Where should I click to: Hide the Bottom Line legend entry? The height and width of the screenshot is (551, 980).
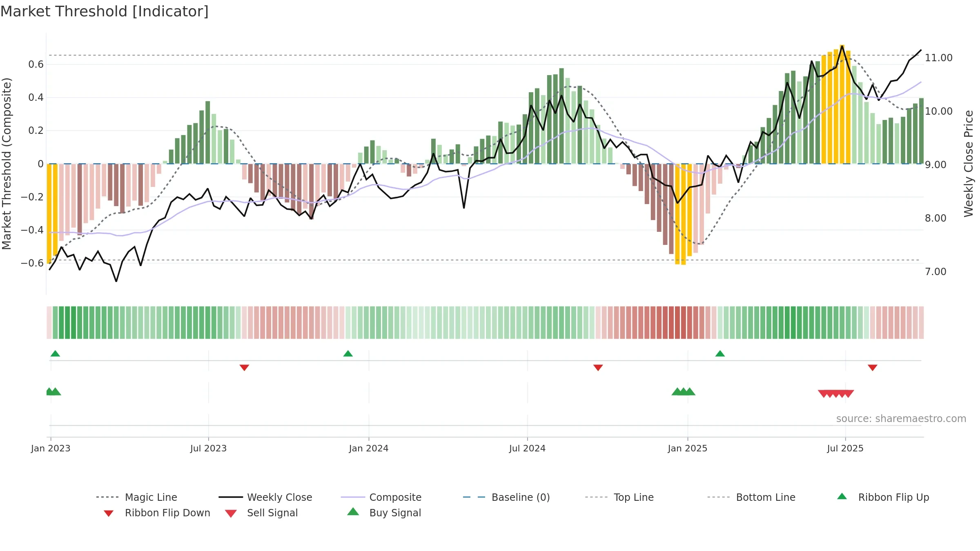[751, 497]
